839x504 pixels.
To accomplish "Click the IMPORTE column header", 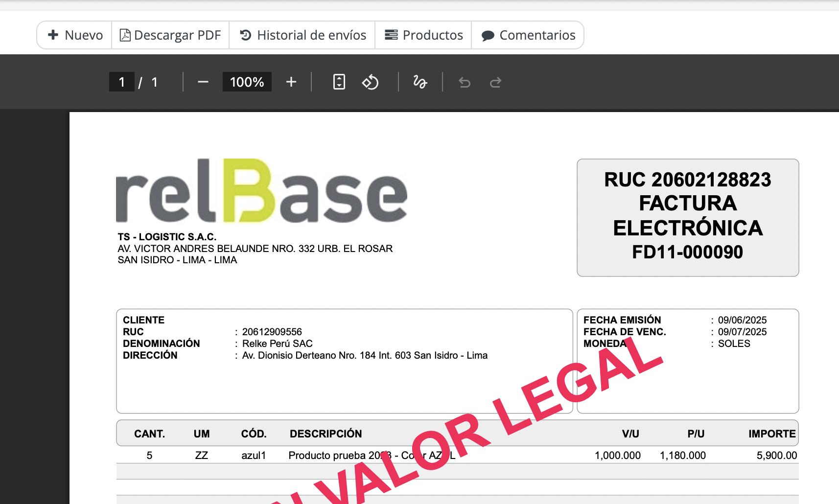I will [x=772, y=434].
